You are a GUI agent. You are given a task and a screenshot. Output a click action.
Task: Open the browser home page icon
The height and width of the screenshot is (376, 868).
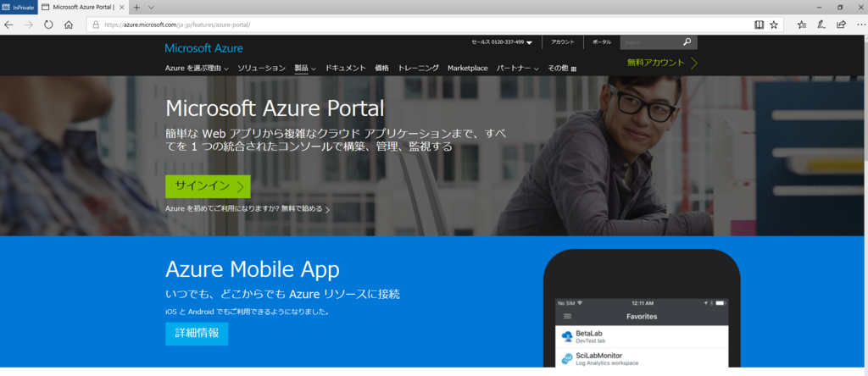pos(69,25)
